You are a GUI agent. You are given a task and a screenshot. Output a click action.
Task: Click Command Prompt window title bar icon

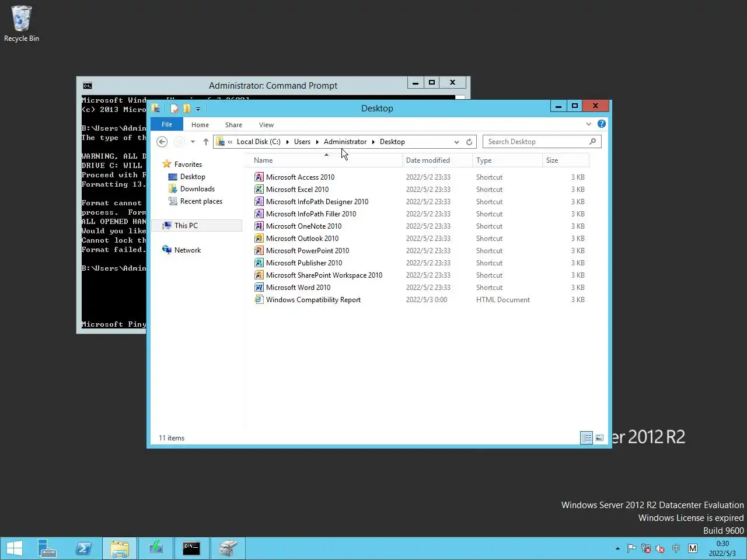(x=87, y=85)
